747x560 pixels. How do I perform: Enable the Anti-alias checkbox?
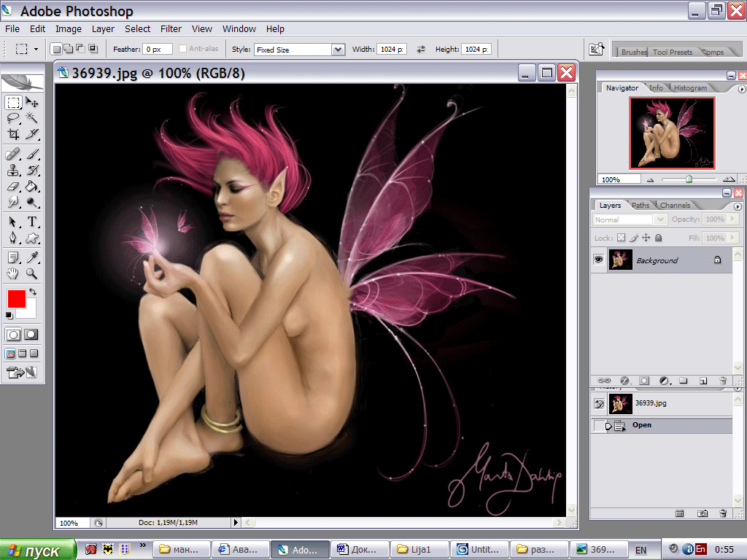pyautogui.click(x=182, y=49)
